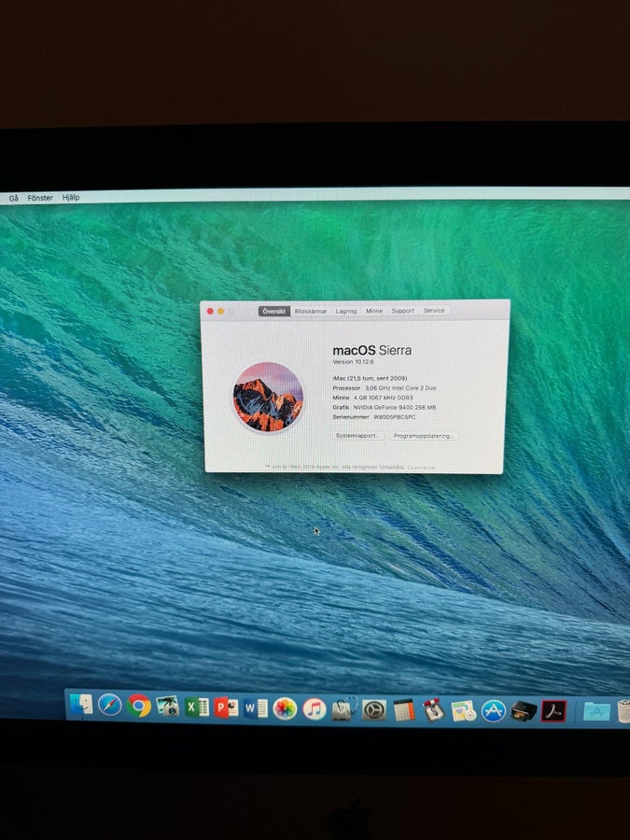Open the Applications folder in the Dock
Image resolution: width=630 pixels, height=840 pixels.
pos(596,711)
